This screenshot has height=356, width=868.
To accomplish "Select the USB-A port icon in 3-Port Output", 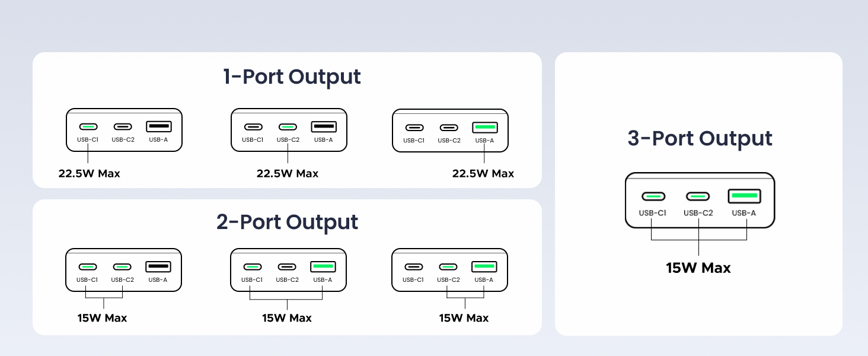I will tap(744, 196).
